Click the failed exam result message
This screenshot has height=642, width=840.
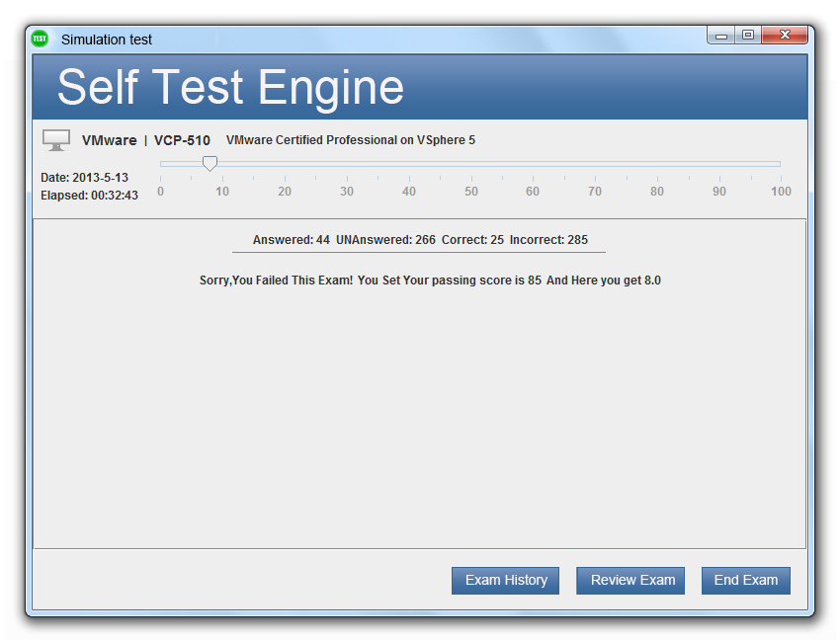(430, 281)
